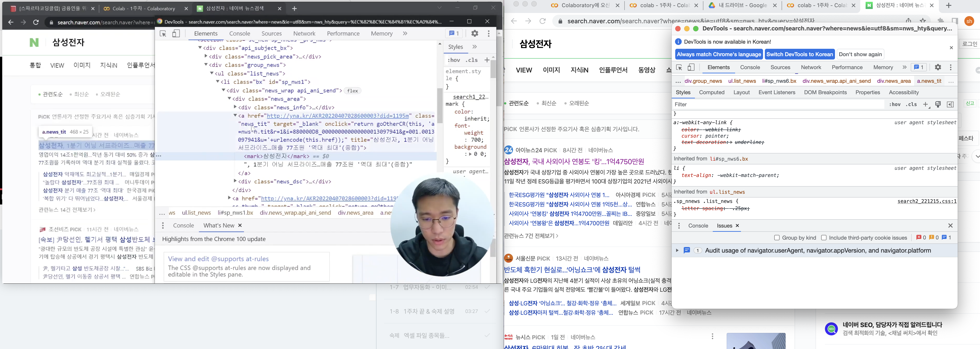Go back in left browser window
The height and width of the screenshot is (349, 980).
[11, 22]
